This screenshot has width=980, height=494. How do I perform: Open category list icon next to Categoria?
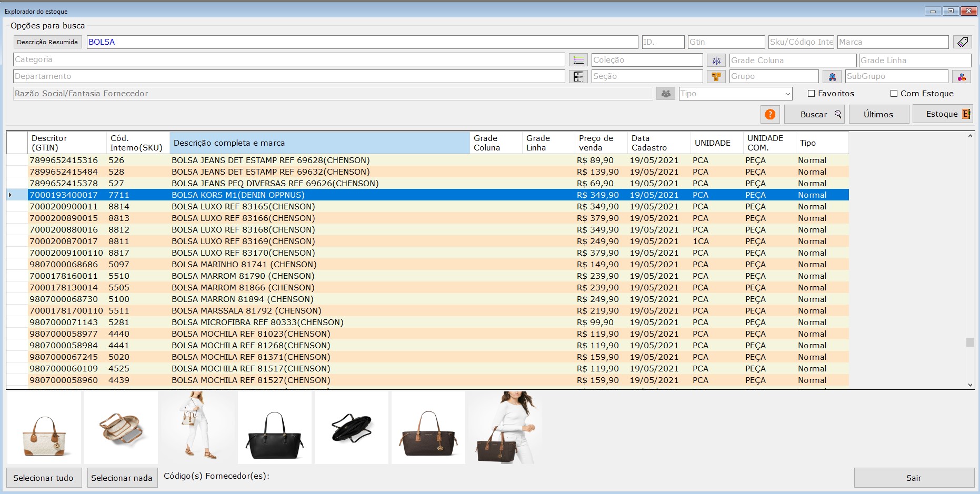578,60
